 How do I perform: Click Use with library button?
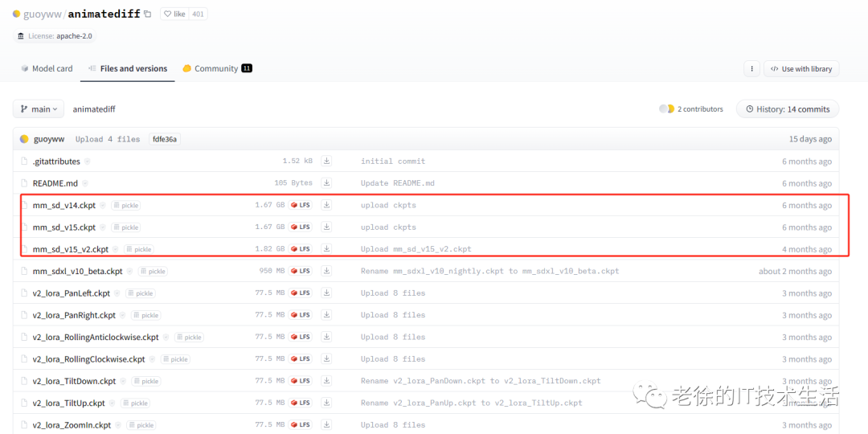801,68
